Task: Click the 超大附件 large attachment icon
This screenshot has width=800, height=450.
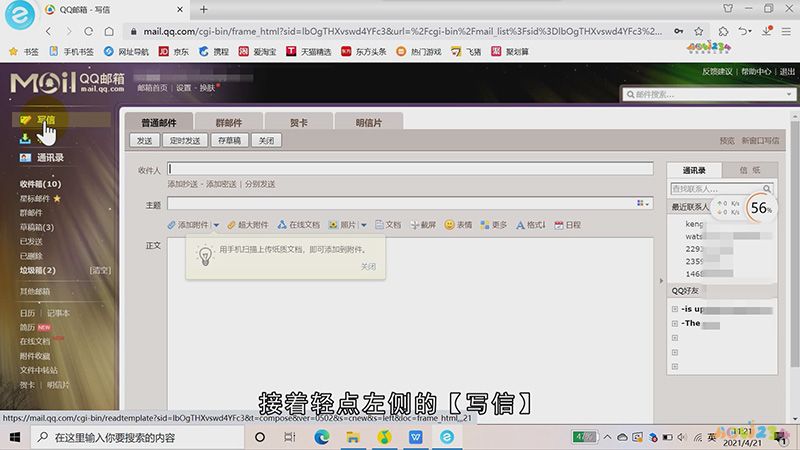Action: [232, 225]
